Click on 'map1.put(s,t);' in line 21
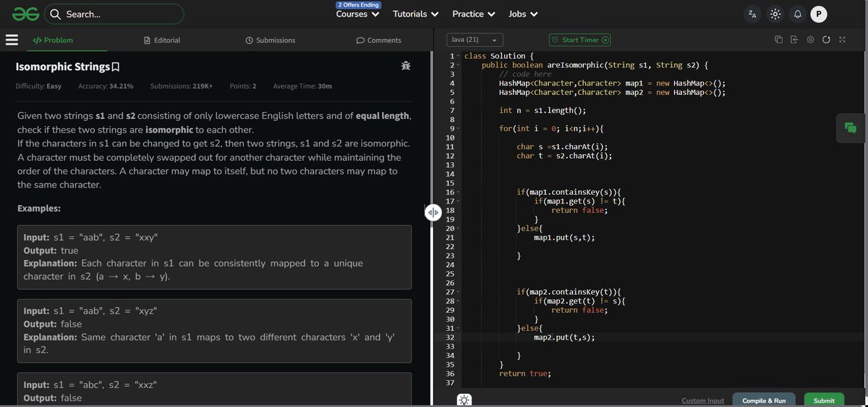Viewport: 868px width, 407px height. point(564,238)
